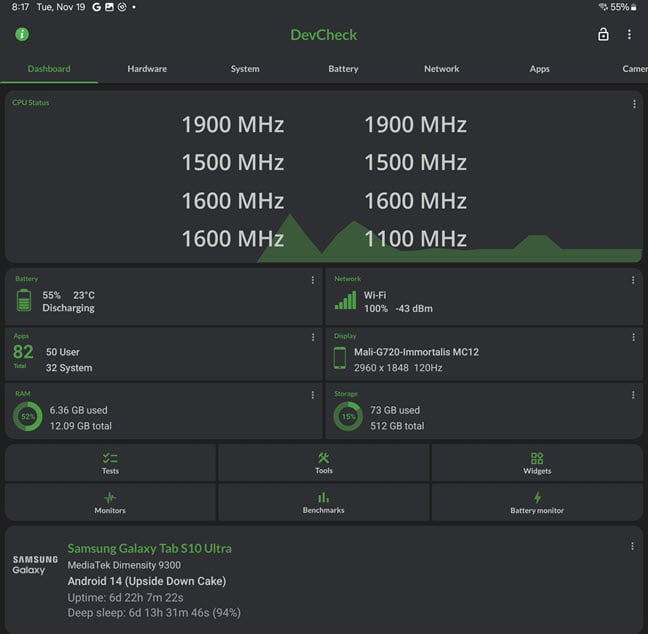
Task: Tap the 55% Discharging battery text
Action: [x=68, y=301]
